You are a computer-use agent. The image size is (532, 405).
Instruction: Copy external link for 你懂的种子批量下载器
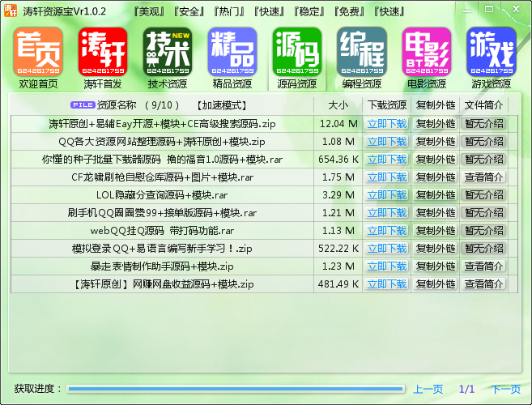(436, 160)
